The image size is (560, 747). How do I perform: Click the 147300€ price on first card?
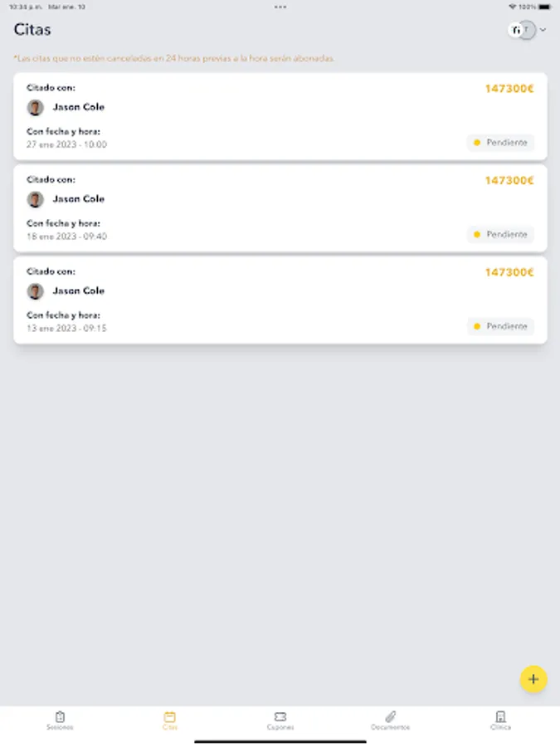[509, 89]
